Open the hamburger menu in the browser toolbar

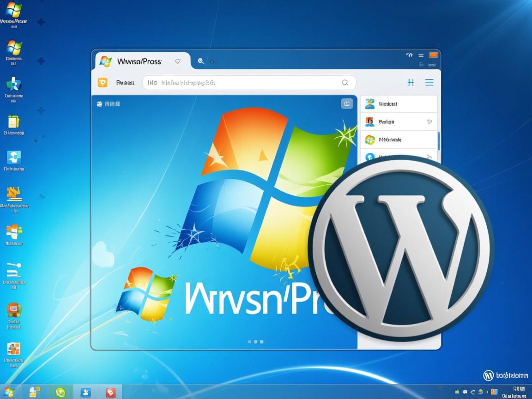[x=429, y=82]
